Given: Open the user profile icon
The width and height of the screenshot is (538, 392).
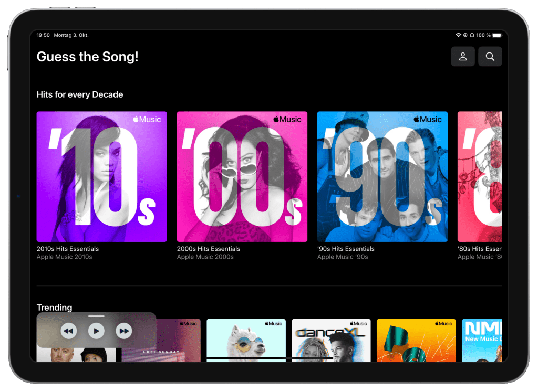Looking at the screenshot, I should tap(463, 57).
